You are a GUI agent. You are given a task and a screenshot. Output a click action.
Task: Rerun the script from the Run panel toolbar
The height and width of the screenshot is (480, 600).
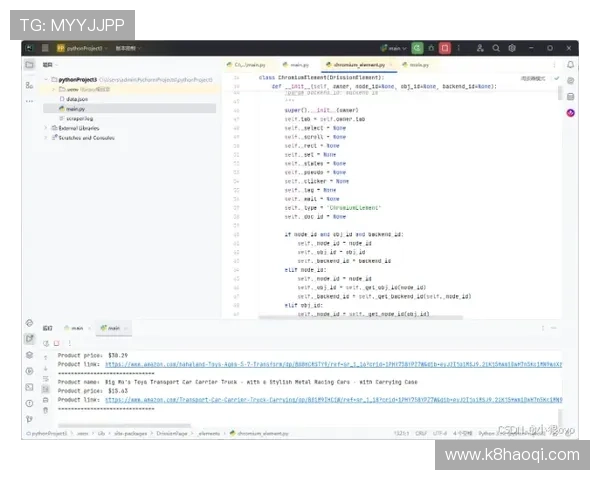(x=46, y=343)
